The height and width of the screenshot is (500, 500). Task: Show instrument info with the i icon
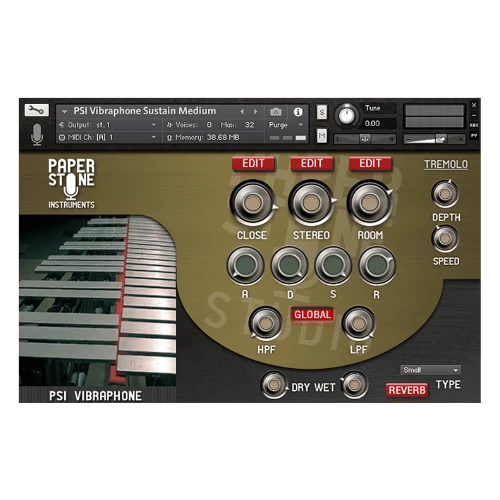coord(298,112)
